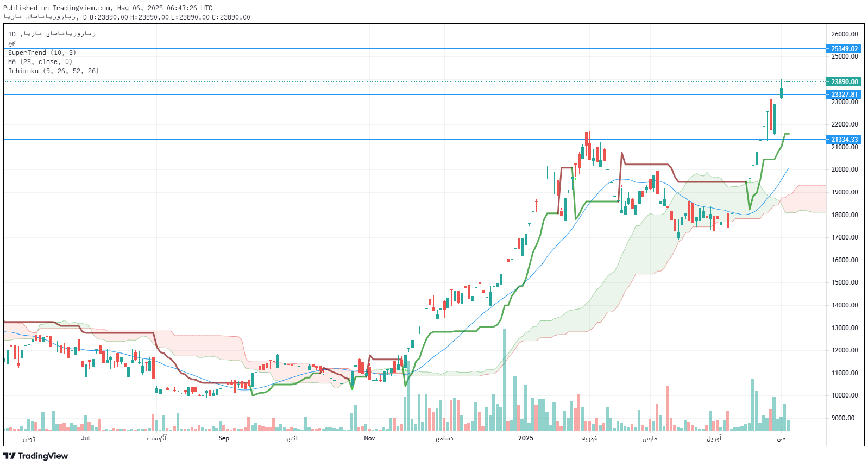This screenshot has height=466, width=868.
Task: Click the 19000.00 price axis label
Action: coord(845,192)
